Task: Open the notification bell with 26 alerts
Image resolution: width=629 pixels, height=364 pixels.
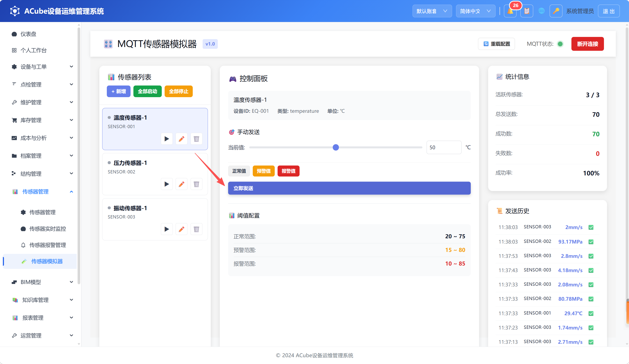Action: tap(510, 11)
